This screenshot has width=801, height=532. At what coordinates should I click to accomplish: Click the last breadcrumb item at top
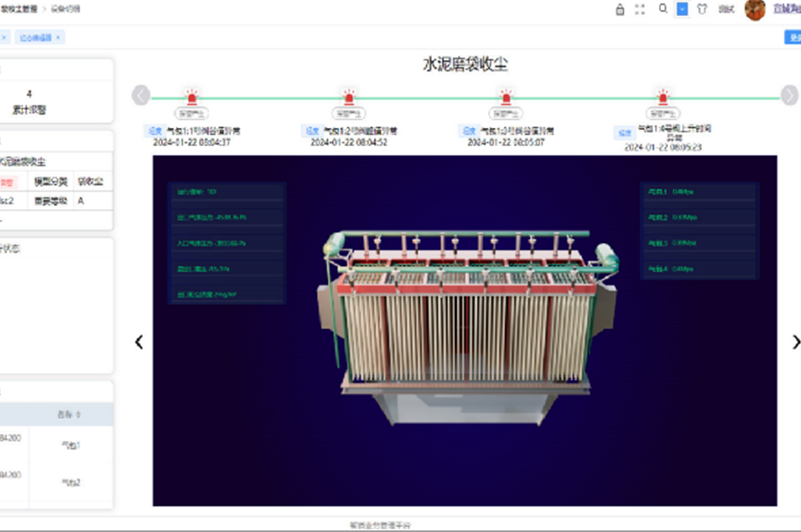point(66,9)
